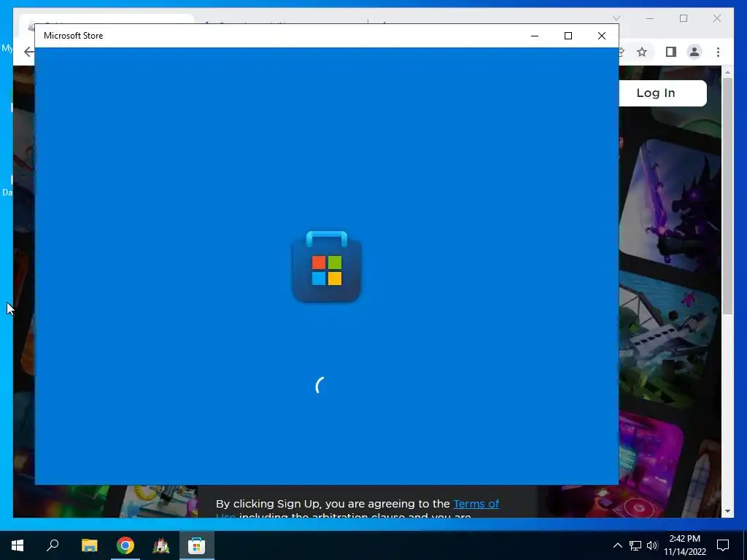Select Microsoft Store taskbar icon

coord(196,545)
